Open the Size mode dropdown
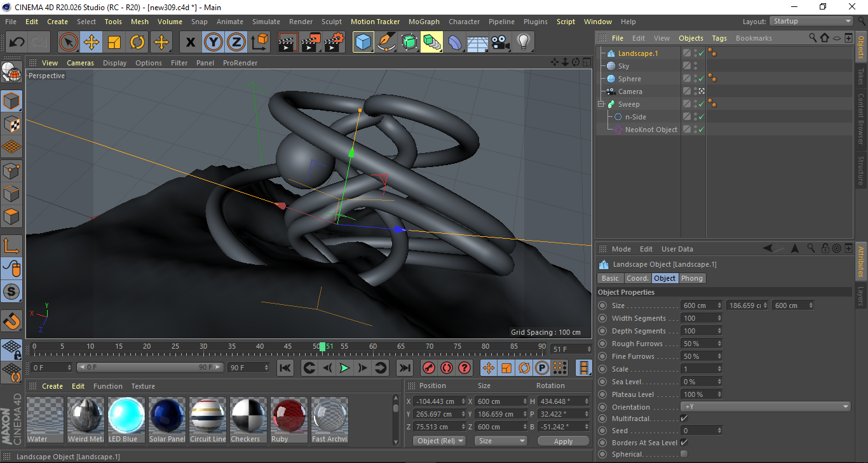The image size is (868, 463). click(501, 441)
